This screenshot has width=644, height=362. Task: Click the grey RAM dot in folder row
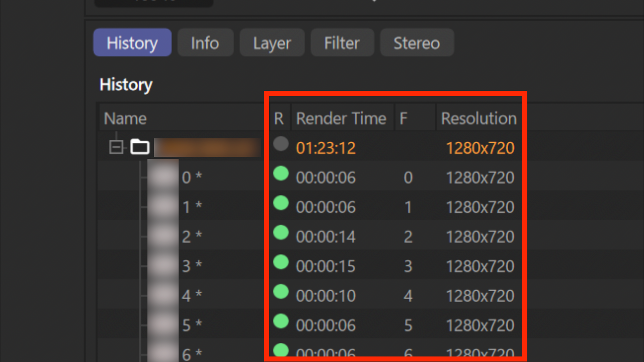pyautogui.click(x=281, y=144)
